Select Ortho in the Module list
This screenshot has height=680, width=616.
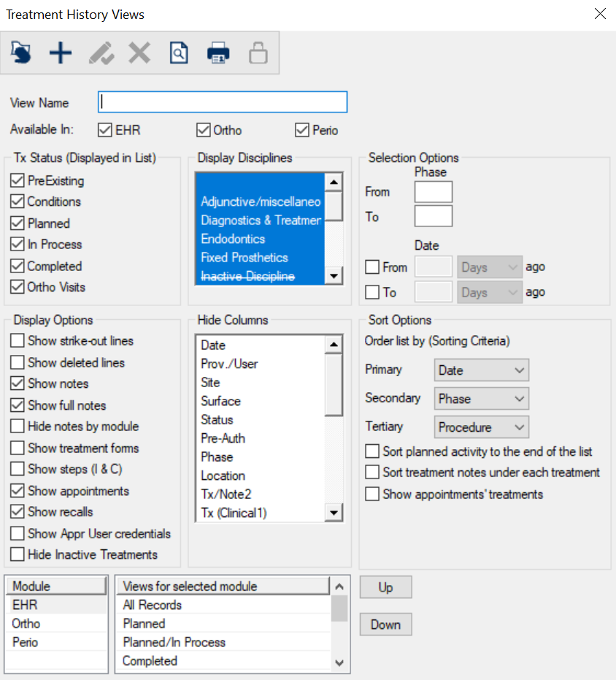[x=26, y=624]
